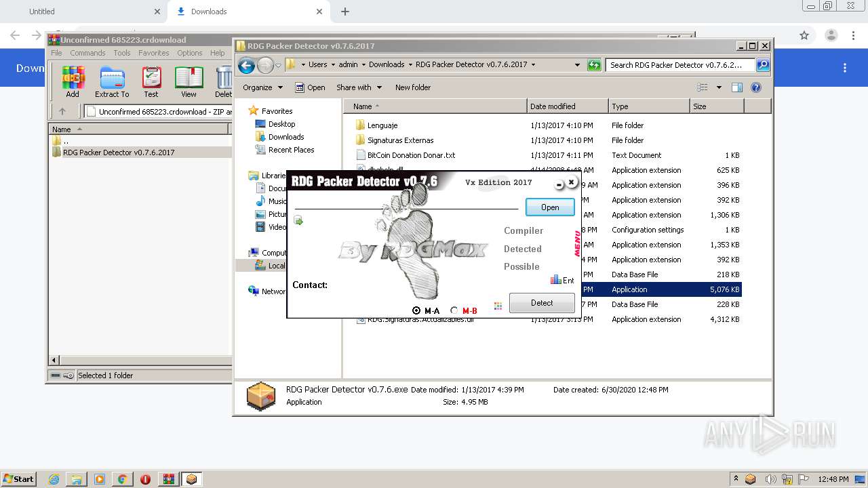Image resolution: width=868 pixels, height=488 pixels.
Task: Open the view options dropdown arrow
Action: [x=719, y=87]
